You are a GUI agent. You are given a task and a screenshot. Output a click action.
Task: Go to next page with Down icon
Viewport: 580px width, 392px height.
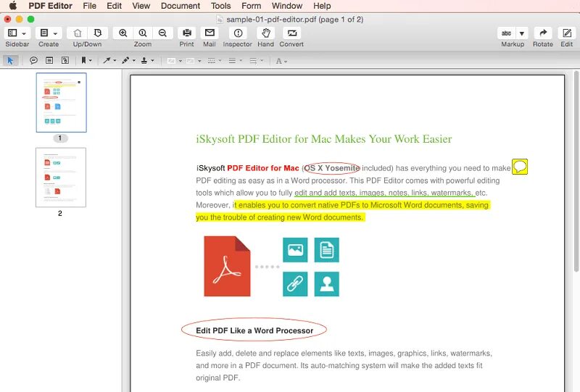pos(98,33)
